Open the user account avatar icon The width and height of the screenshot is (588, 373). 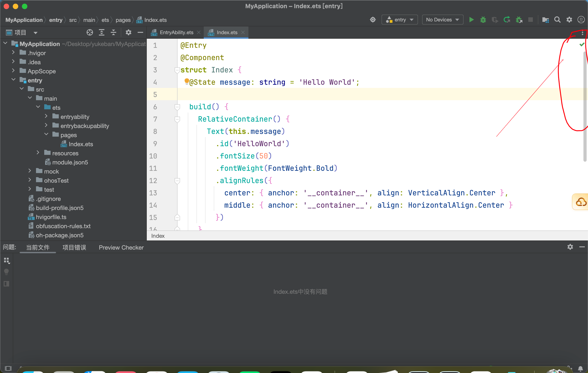click(581, 20)
